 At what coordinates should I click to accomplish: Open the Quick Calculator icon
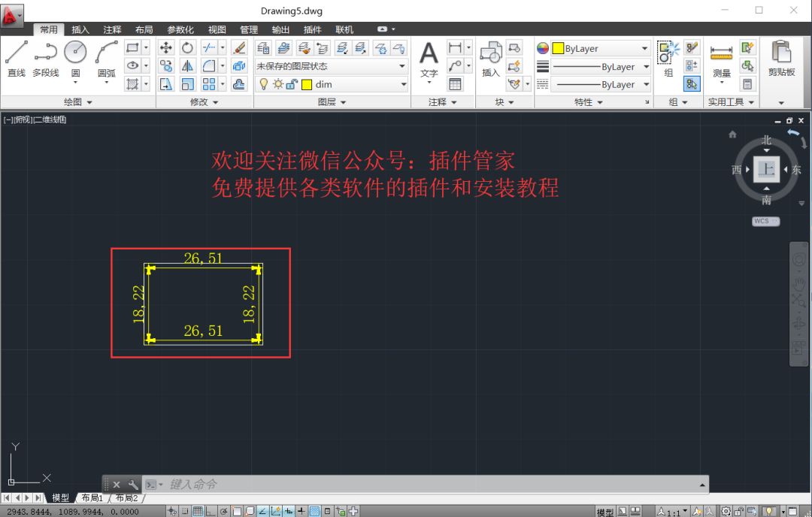pyautogui.click(x=747, y=84)
